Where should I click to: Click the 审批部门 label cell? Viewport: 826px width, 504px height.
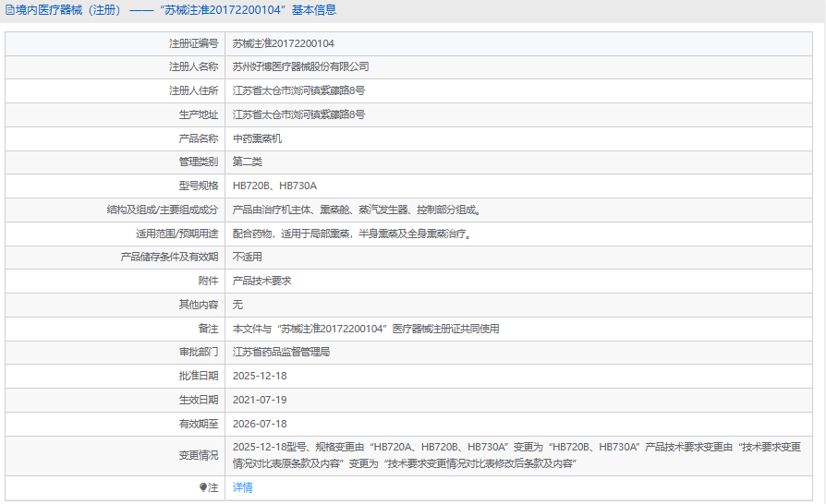point(115,352)
